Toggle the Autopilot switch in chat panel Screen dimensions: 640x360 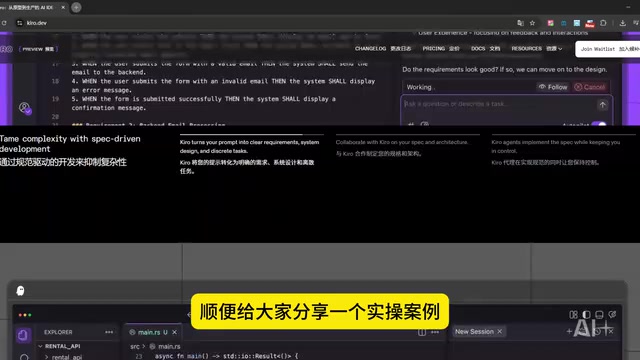599,123
